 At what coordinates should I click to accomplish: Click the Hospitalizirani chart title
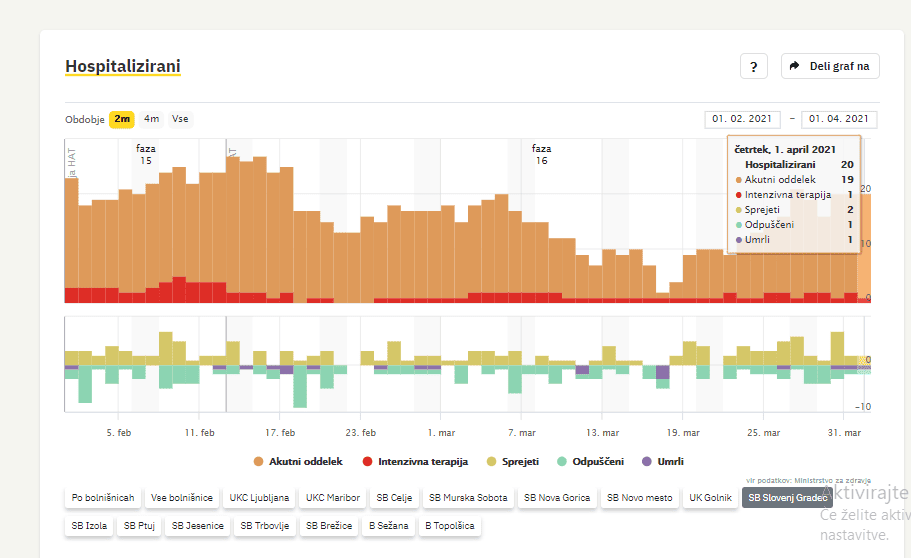coord(123,66)
